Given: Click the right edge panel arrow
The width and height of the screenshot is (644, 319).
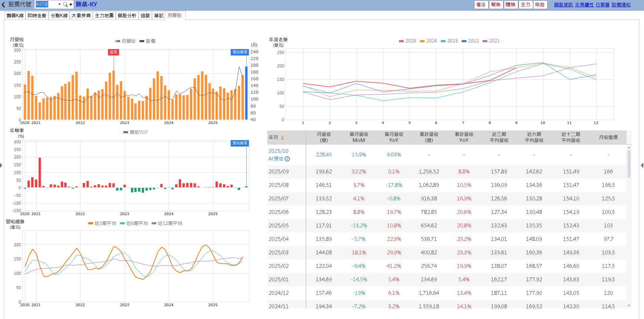Looking at the screenshot, I should point(642,165).
